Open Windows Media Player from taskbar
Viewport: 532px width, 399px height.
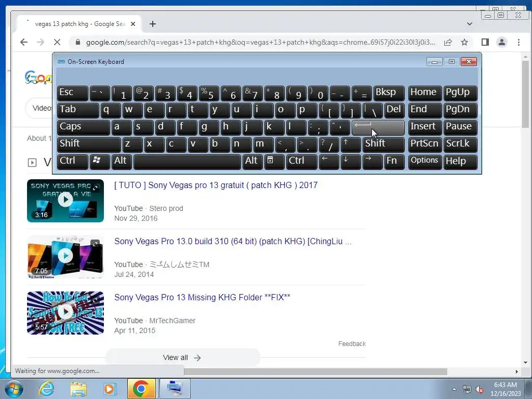(110, 389)
